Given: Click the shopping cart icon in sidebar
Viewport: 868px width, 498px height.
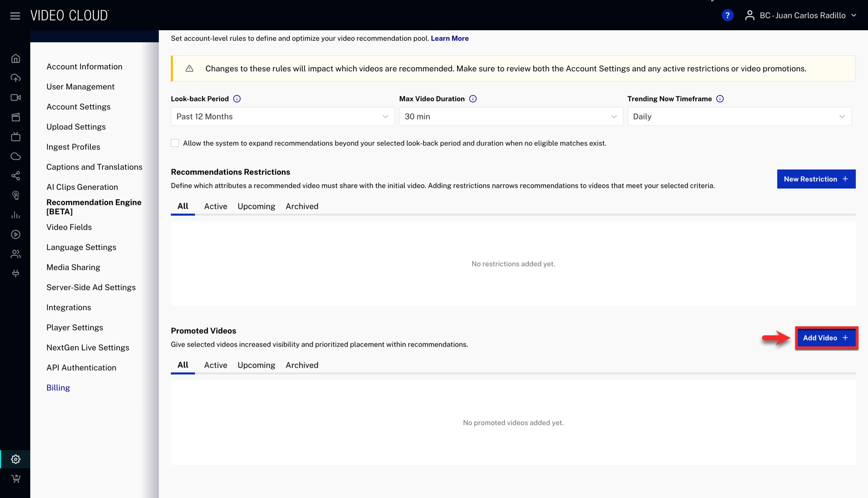Looking at the screenshot, I should (16, 478).
